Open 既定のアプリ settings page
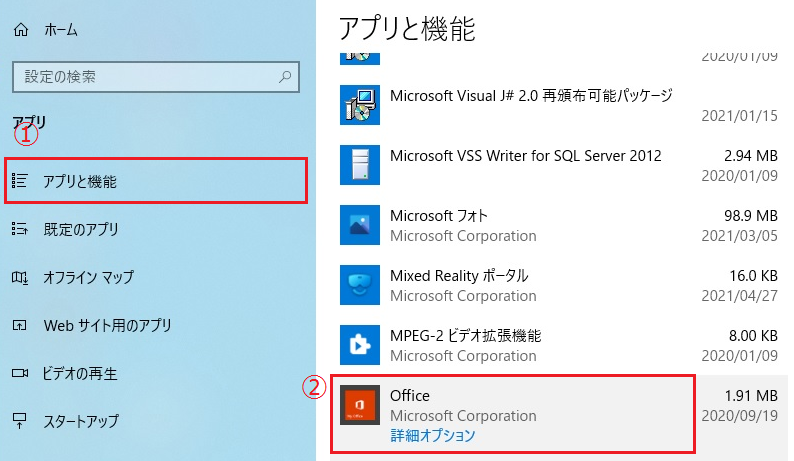The height and width of the screenshot is (461, 794). click(81, 229)
